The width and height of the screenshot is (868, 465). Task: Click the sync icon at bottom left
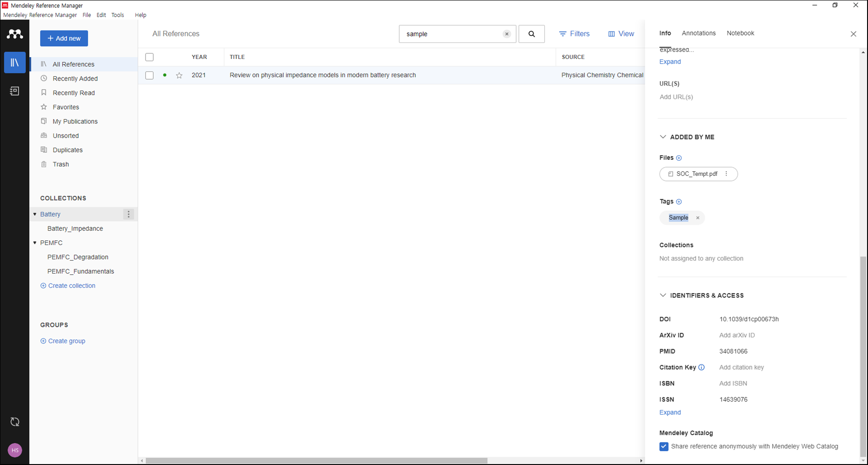[15, 422]
